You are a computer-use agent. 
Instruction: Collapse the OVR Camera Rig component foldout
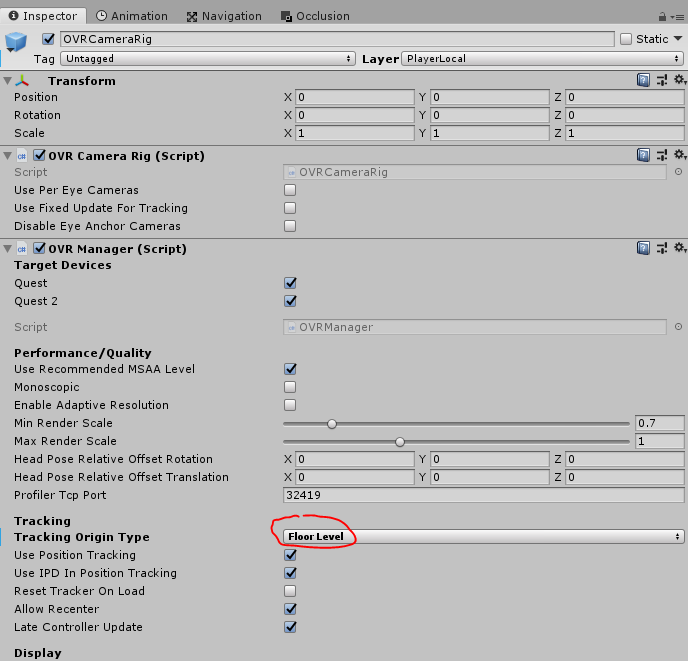point(7,156)
